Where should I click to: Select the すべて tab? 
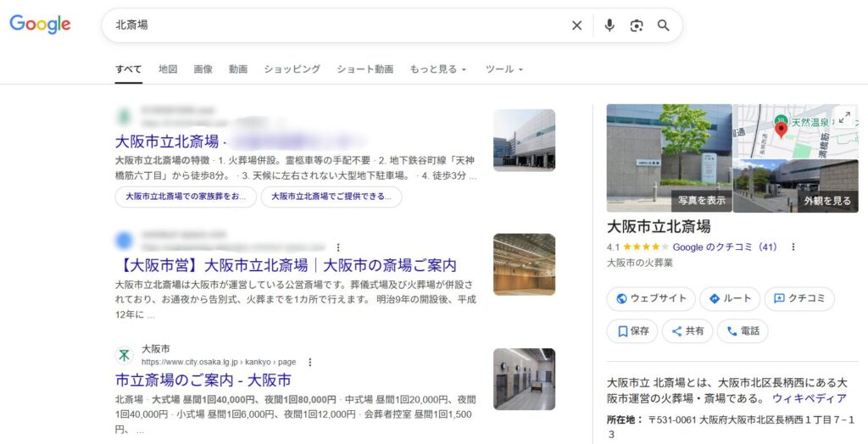tap(129, 69)
